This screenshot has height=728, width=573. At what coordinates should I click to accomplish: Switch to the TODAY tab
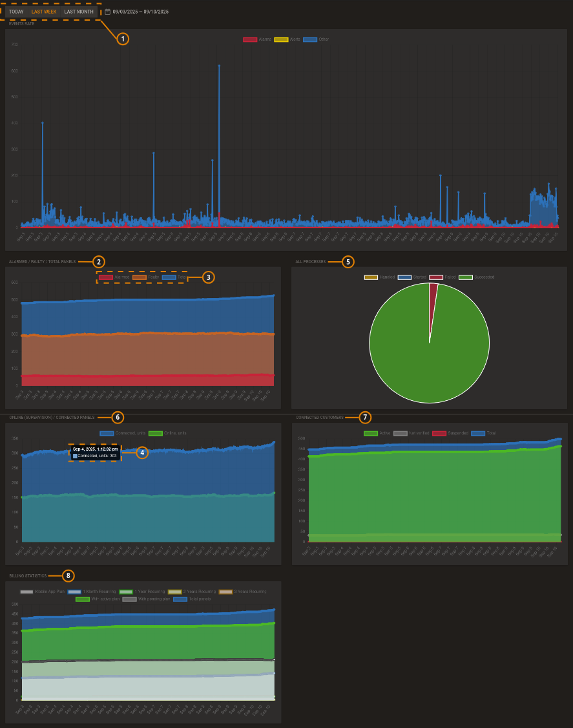(16, 11)
